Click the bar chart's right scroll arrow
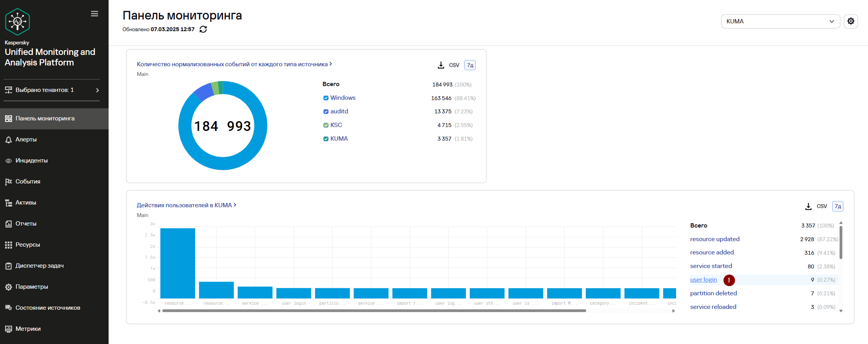This screenshot has height=344, width=868. coord(673,311)
